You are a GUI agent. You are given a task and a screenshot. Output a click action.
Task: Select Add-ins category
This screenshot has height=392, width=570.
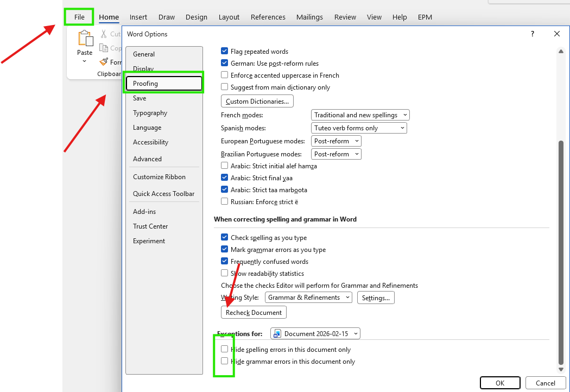coord(164,212)
